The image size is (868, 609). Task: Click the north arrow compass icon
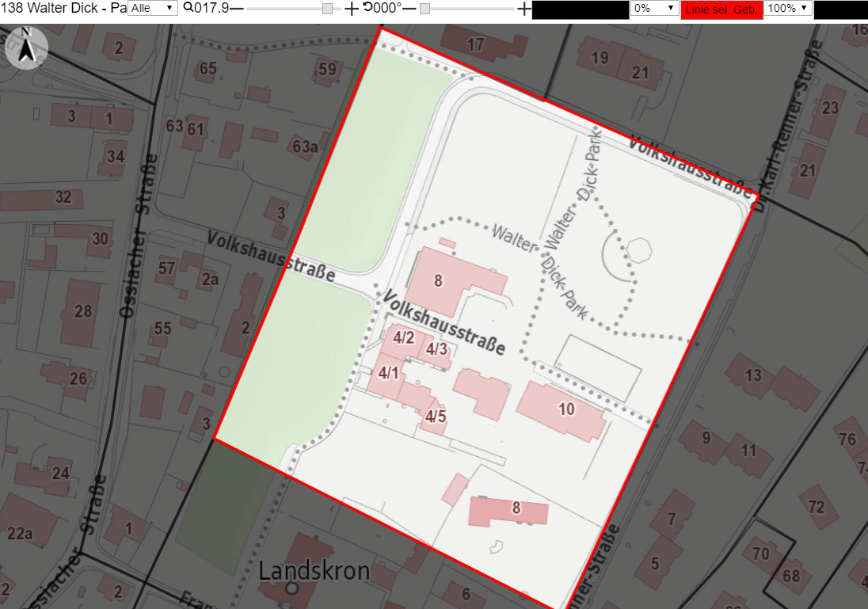26,48
